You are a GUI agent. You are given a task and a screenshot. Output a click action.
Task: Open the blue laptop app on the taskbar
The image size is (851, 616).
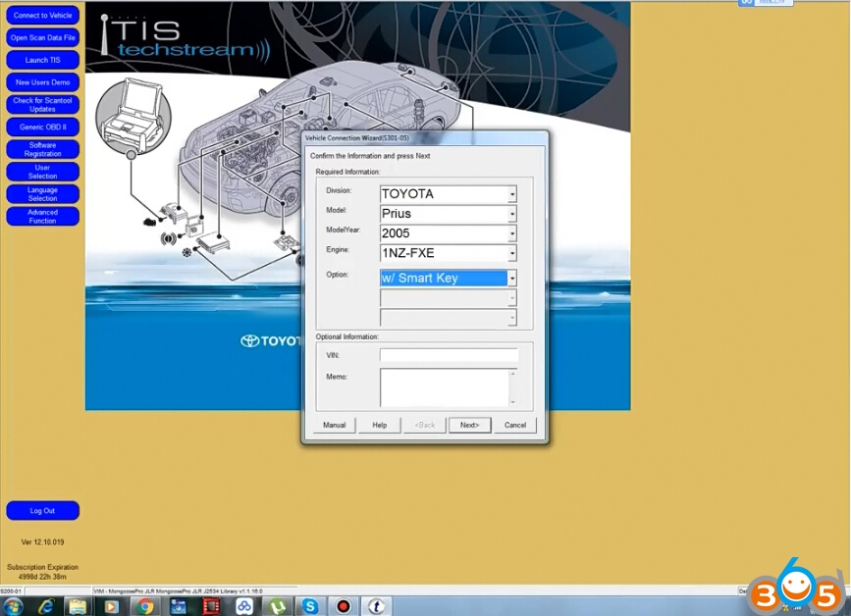[178, 606]
